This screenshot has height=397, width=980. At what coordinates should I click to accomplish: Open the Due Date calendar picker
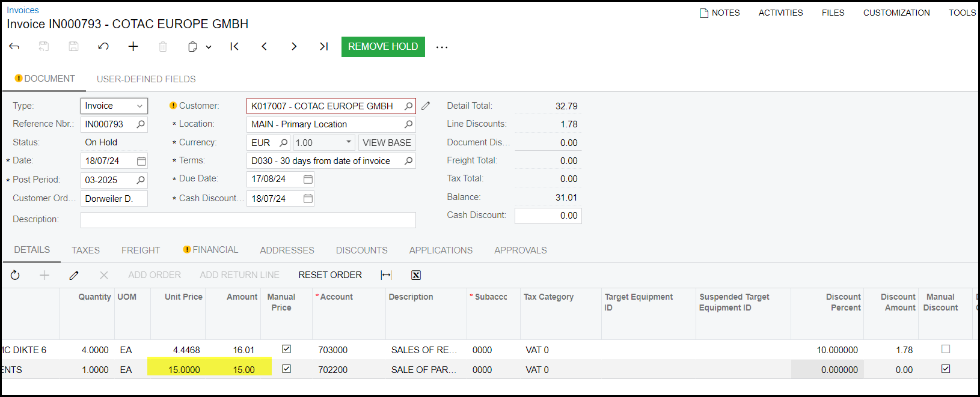point(308,179)
